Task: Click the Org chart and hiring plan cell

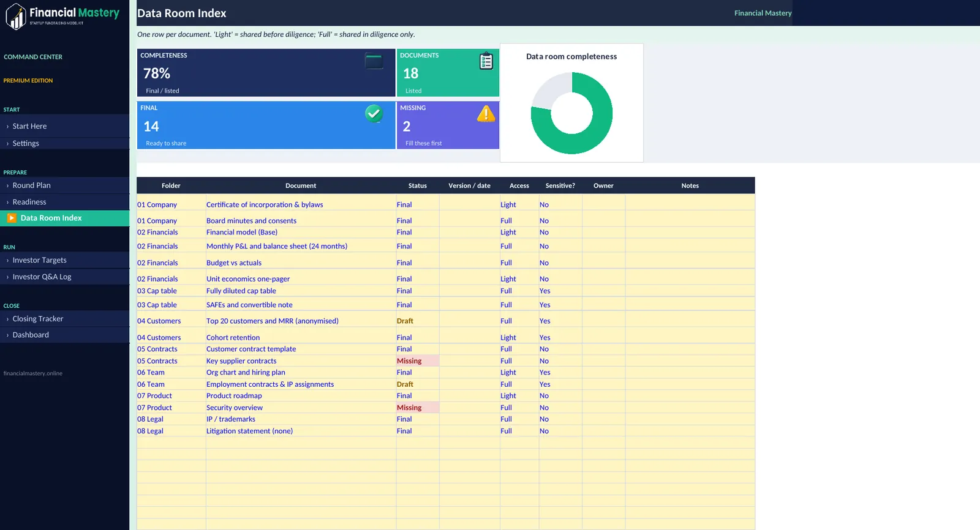Action: pyautogui.click(x=301, y=373)
